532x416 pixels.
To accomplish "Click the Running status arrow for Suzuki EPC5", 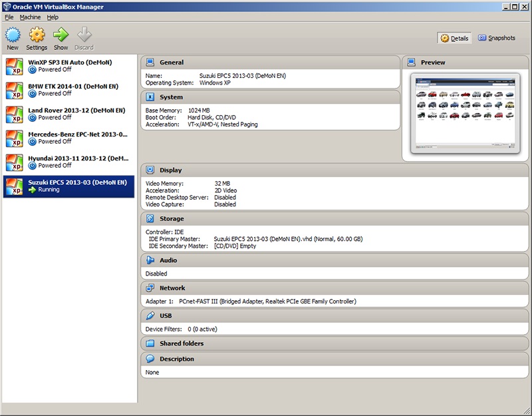I will (x=32, y=190).
